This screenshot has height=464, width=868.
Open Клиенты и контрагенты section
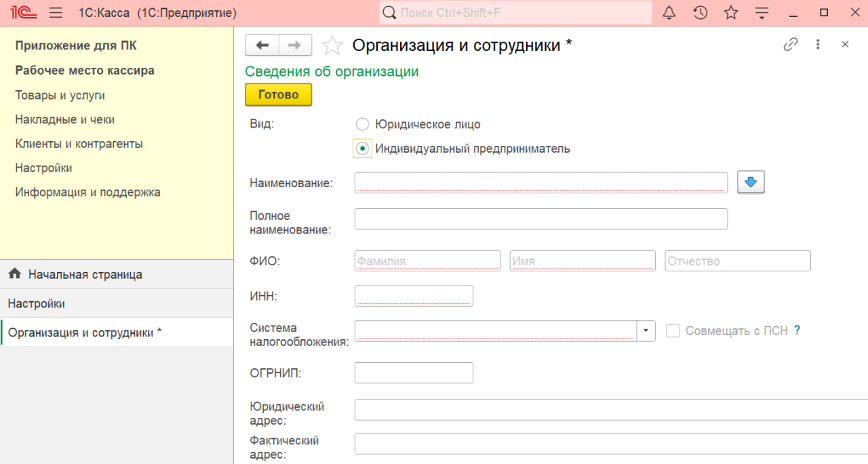click(x=79, y=144)
